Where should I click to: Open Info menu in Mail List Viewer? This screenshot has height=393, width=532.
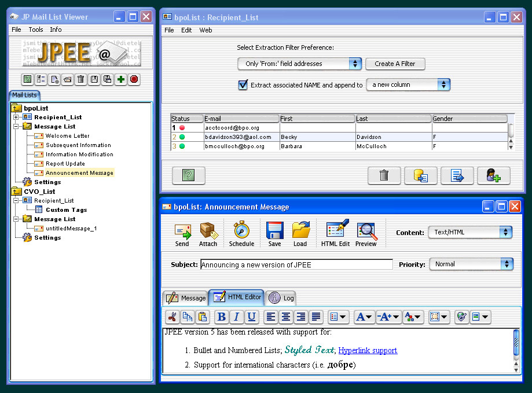click(56, 30)
